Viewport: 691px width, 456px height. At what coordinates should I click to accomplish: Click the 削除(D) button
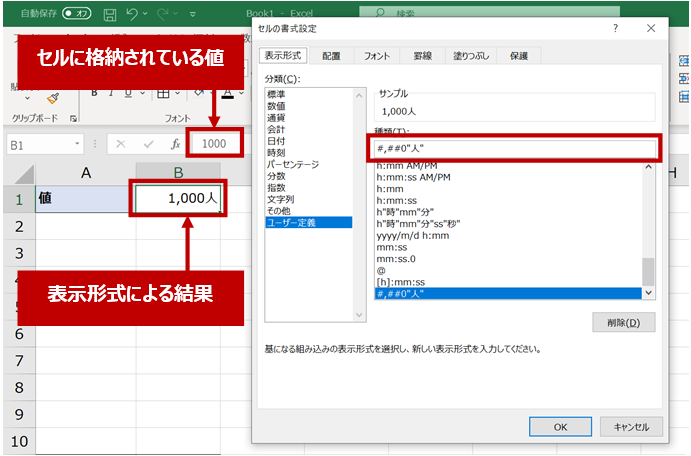tap(623, 322)
